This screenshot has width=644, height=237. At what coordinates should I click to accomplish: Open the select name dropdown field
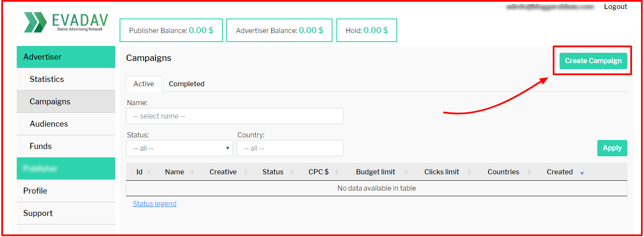point(234,116)
